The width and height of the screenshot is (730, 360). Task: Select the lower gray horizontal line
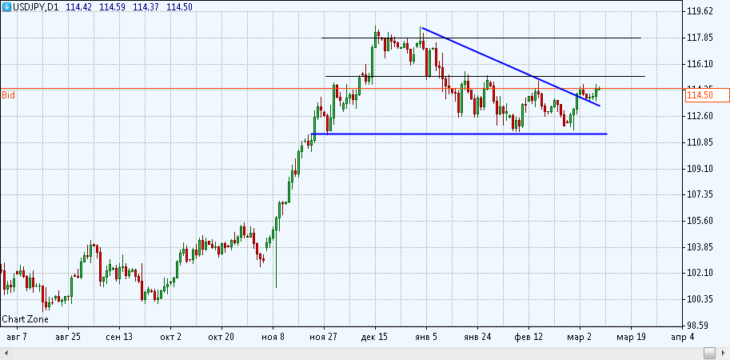click(x=485, y=76)
